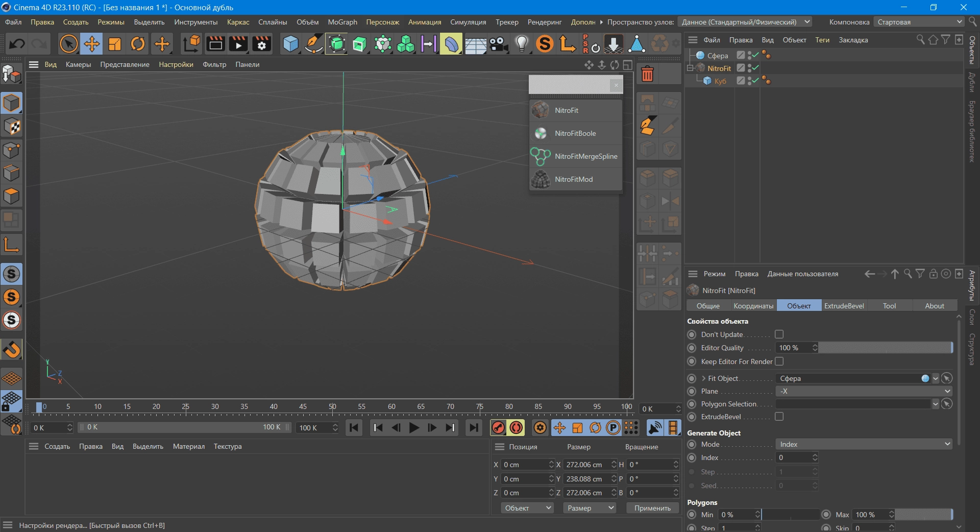Viewport: 980px width, 532px height.
Task: Toggle the Don't Update checkbox
Action: pyautogui.click(x=779, y=334)
